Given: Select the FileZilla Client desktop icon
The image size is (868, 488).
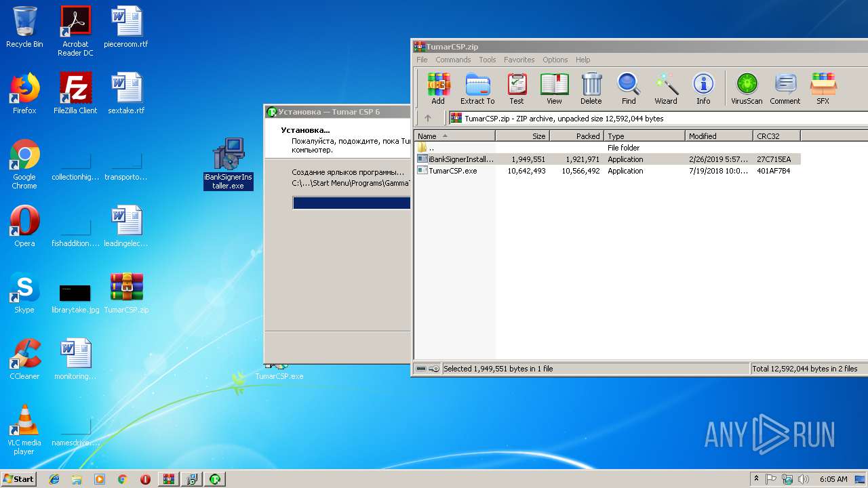Looking at the screenshot, I should pos(75,94).
